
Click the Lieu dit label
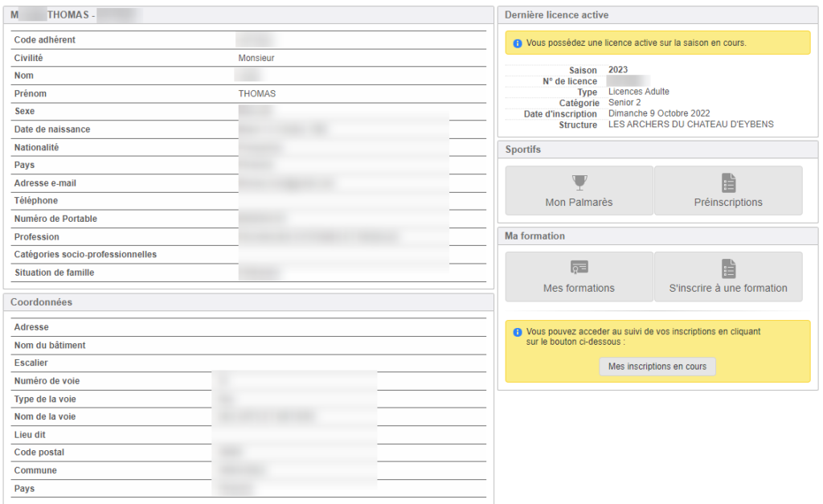click(30, 435)
